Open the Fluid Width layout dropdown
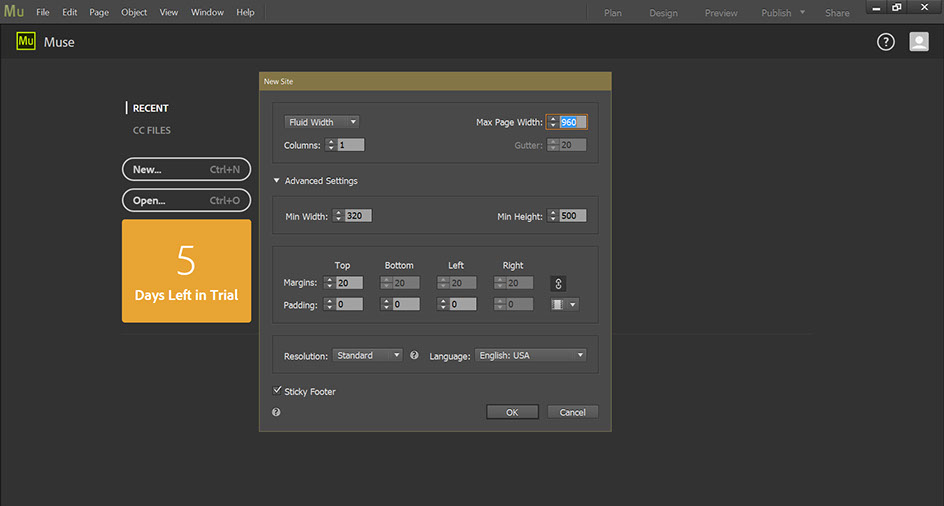 click(321, 122)
